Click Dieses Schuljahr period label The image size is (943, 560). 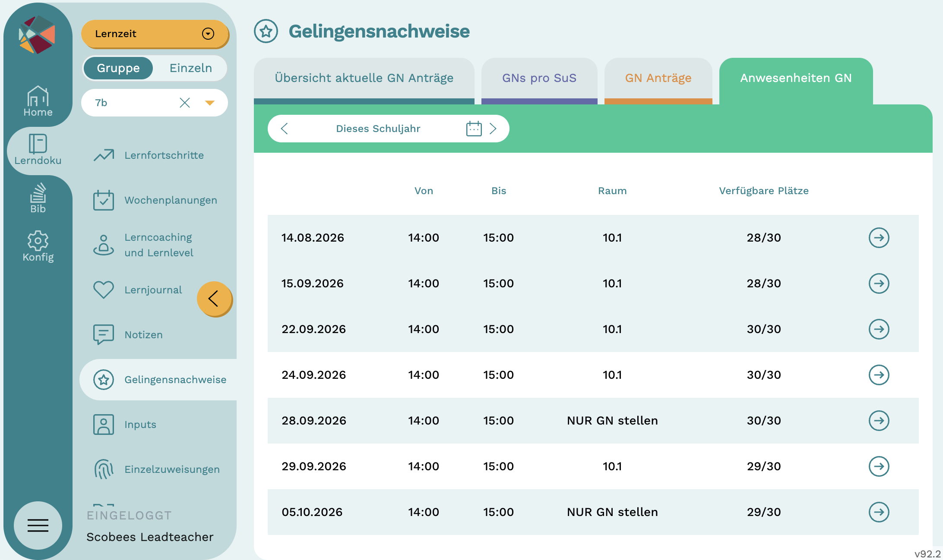(378, 129)
